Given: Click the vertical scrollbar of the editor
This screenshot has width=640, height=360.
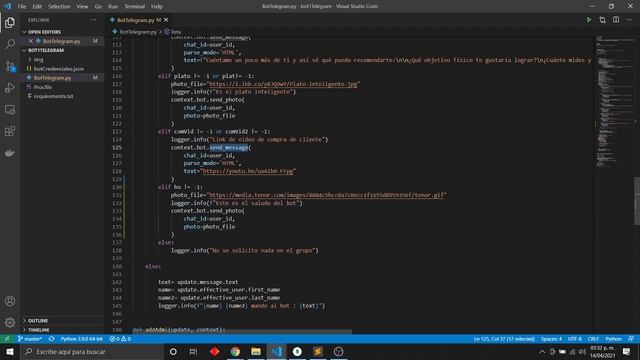Looking at the screenshot, I should [x=637, y=200].
